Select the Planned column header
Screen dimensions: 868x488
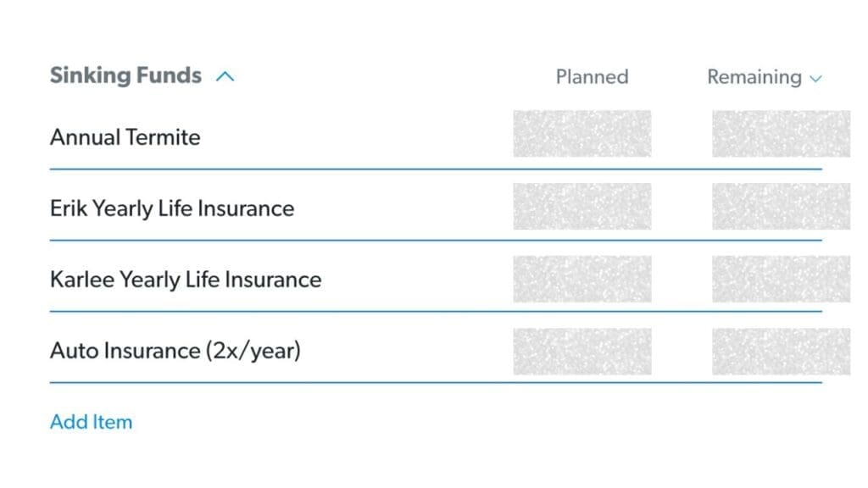(x=592, y=77)
